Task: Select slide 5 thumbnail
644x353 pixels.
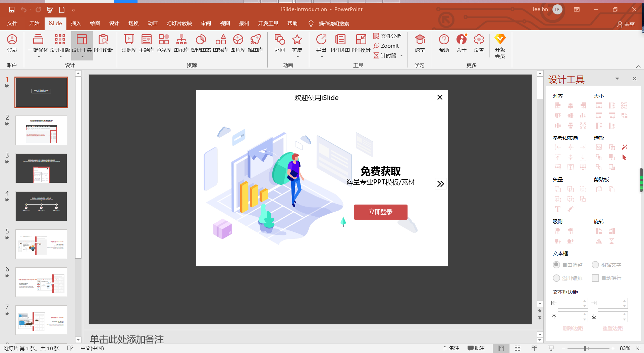Action: 41,244
